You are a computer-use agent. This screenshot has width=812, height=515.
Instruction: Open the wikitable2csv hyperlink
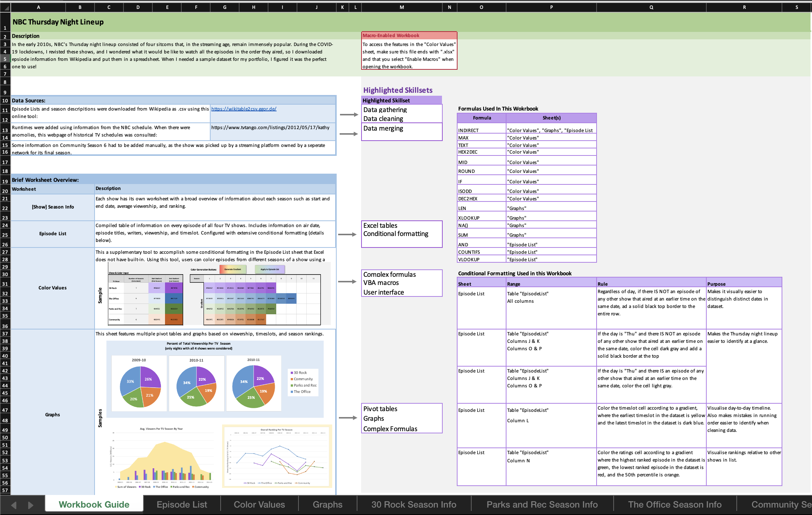[244, 109]
